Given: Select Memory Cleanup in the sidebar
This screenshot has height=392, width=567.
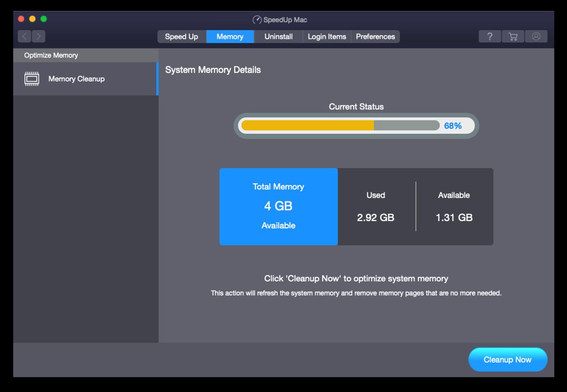Looking at the screenshot, I should (x=77, y=79).
